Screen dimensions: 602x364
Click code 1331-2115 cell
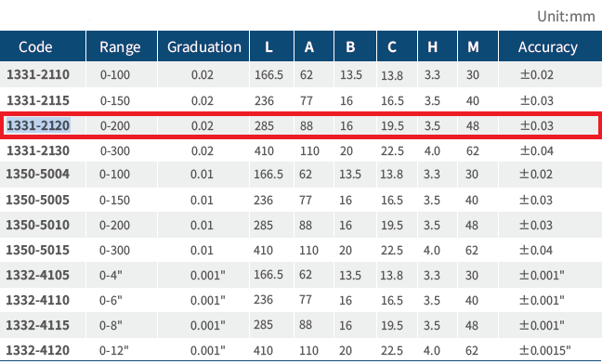point(38,100)
